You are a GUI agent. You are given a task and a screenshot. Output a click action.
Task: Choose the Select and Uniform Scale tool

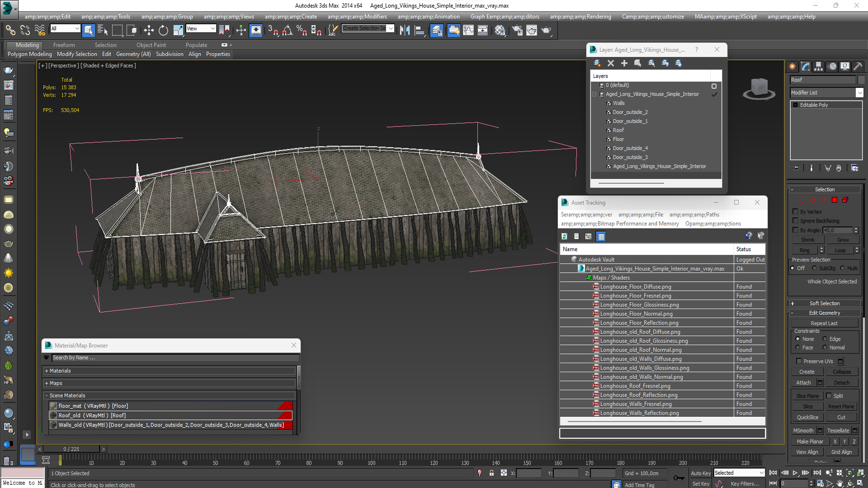pyautogui.click(x=178, y=30)
